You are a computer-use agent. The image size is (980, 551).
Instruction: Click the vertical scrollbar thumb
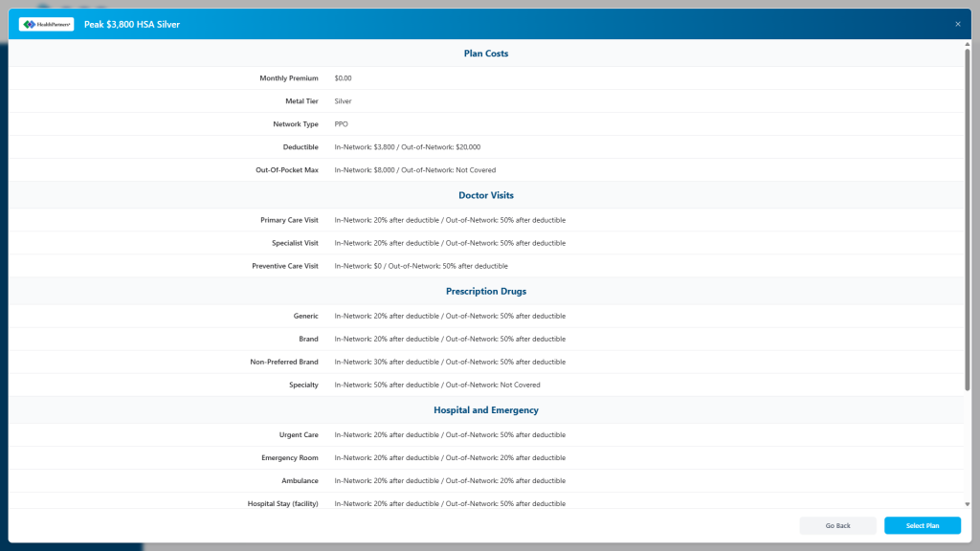(x=967, y=220)
